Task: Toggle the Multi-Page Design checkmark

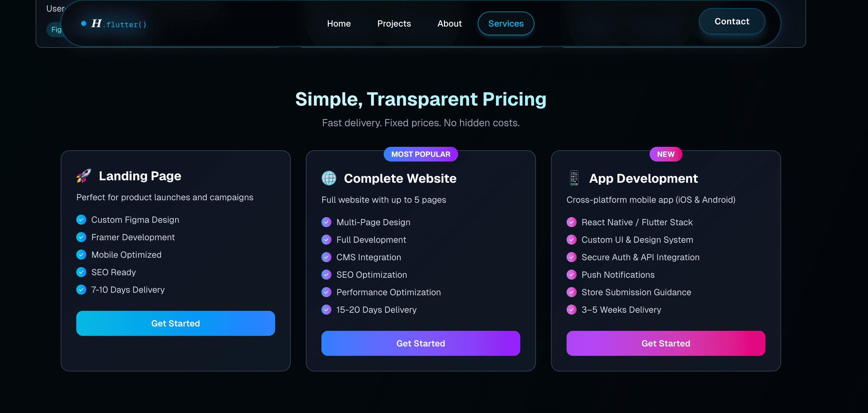Action: tap(326, 222)
